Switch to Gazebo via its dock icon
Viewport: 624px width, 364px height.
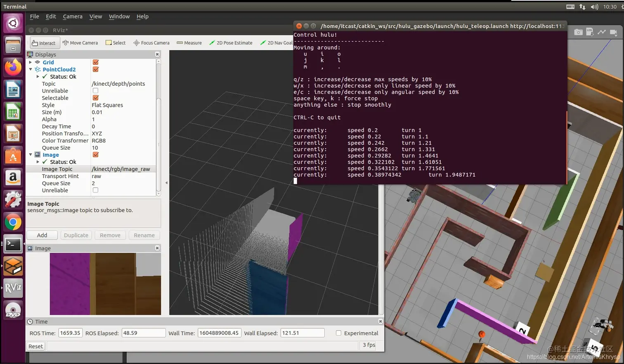pos(13,266)
